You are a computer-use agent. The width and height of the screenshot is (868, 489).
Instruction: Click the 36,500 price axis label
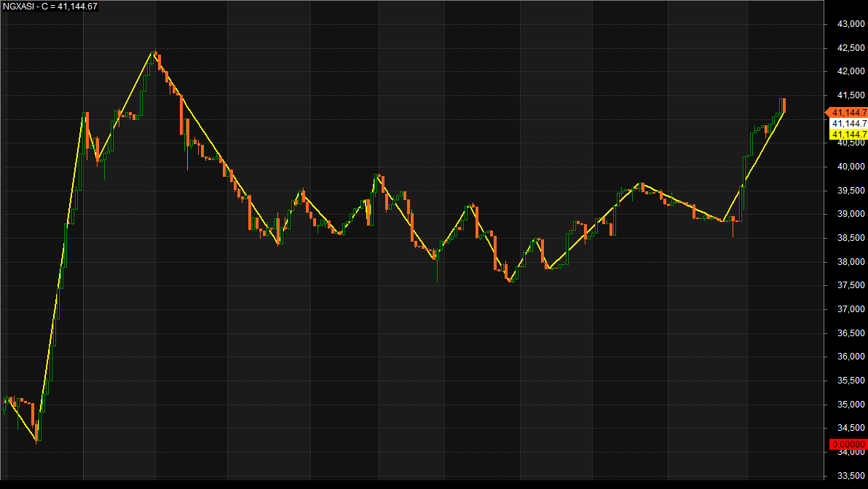pos(851,333)
